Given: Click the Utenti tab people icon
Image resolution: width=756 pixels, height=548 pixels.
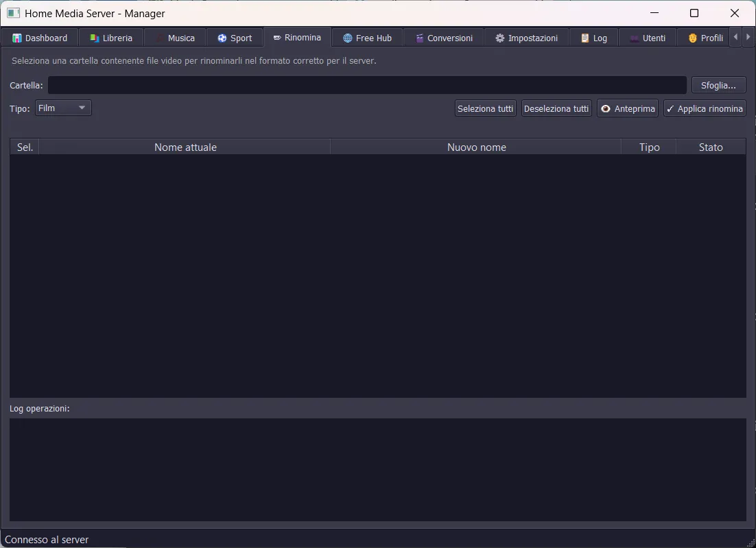Looking at the screenshot, I should 635,38.
